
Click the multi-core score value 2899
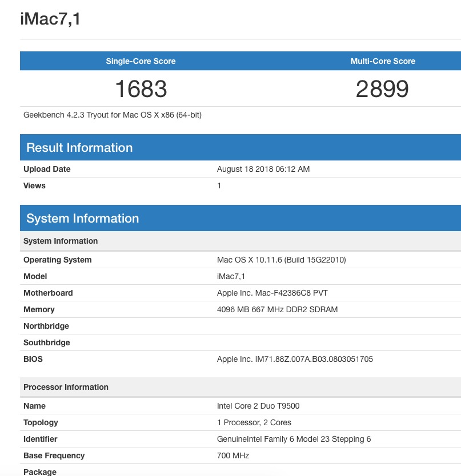[x=382, y=88]
